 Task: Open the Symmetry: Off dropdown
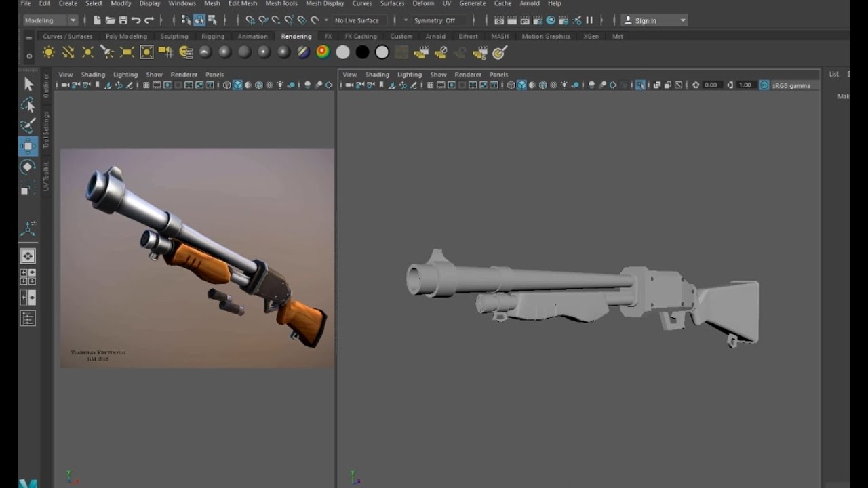pos(439,20)
